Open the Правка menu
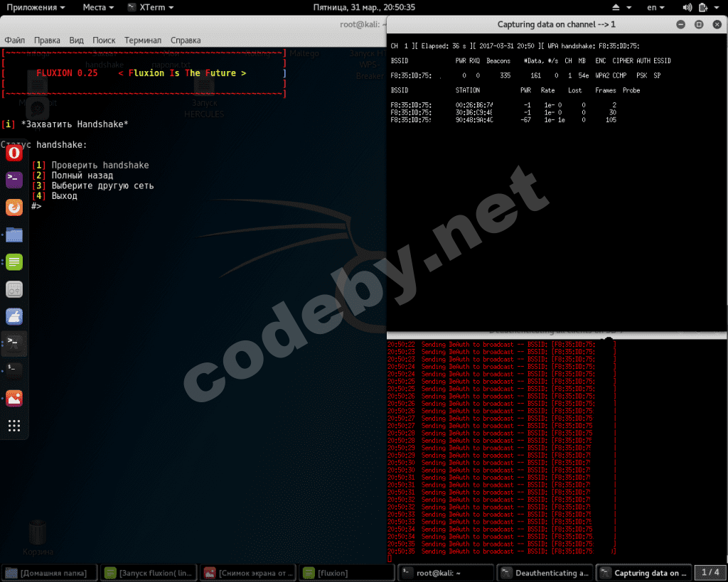This screenshot has height=582, width=728. click(47, 41)
